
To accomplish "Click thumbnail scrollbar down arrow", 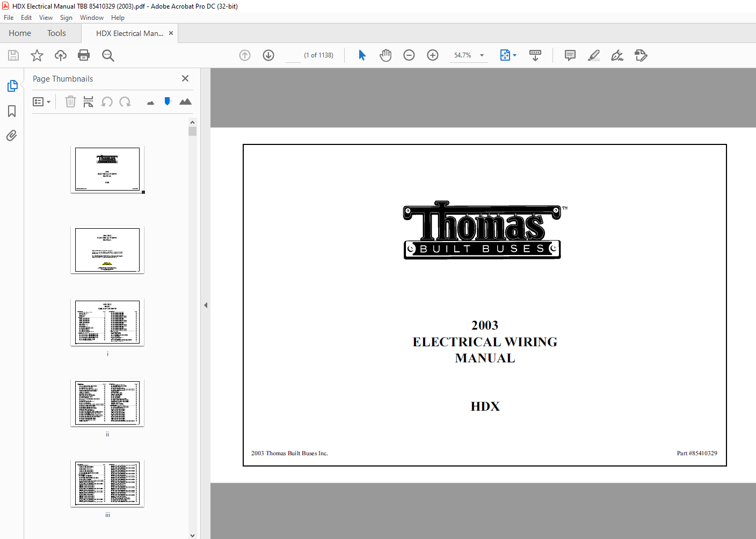I will [x=192, y=535].
